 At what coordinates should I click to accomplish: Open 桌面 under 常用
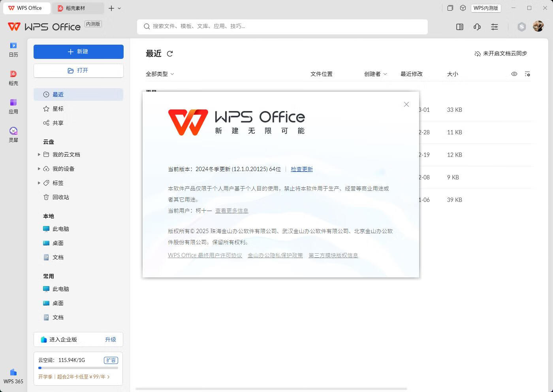click(x=79, y=303)
